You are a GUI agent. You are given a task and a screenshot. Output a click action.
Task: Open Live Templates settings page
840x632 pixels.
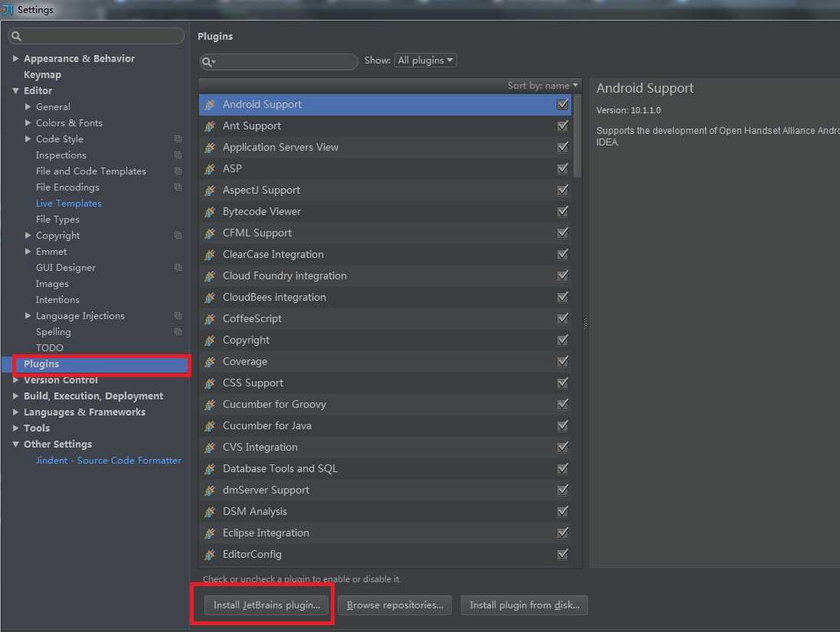click(x=68, y=204)
